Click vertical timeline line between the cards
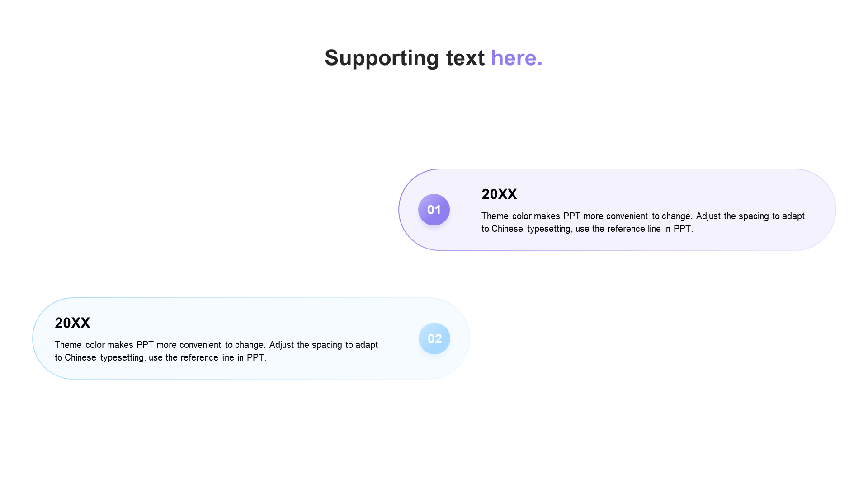The image size is (868, 488). point(434,274)
